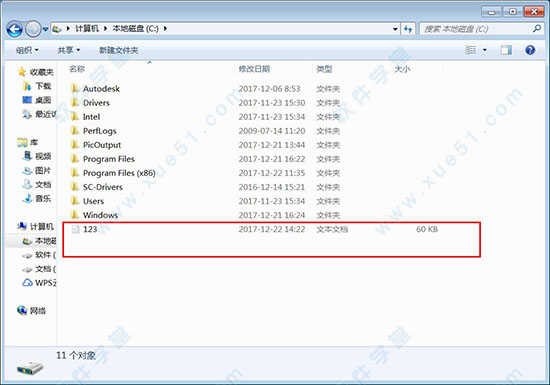Sort by the 修改日期 column header

(x=254, y=69)
